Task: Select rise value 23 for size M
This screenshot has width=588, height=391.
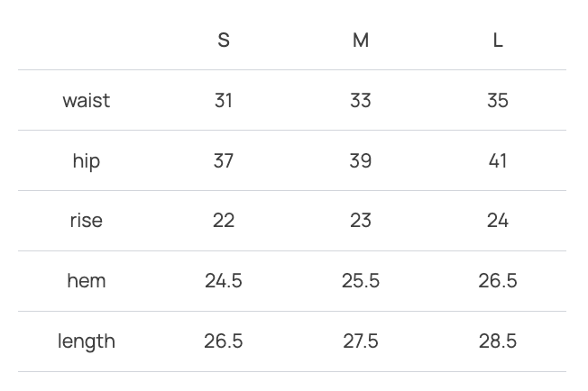Action: coord(361,221)
